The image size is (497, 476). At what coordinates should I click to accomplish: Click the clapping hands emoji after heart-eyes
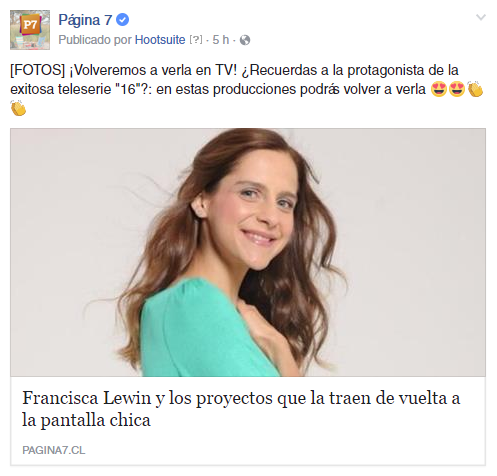coord(475,89)
